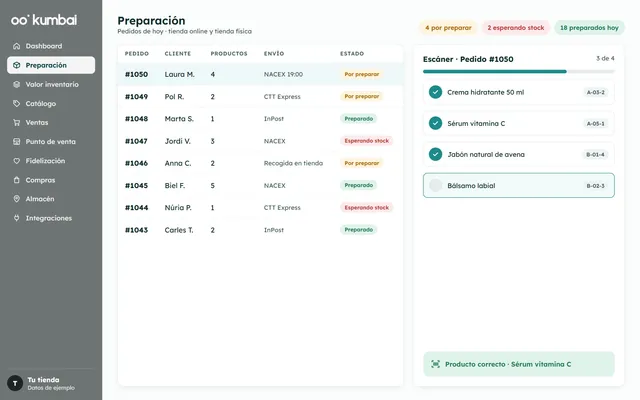This screenshot has width=640, height=400.
Task: Check the Bálsamo labial item circle
Action: (436, 185)
